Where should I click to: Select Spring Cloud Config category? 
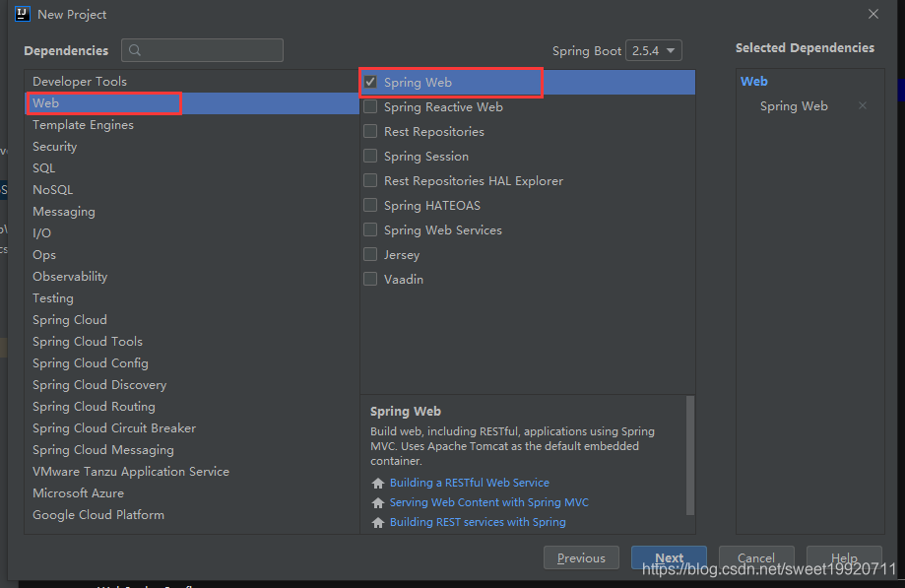[x=192, y=363]
